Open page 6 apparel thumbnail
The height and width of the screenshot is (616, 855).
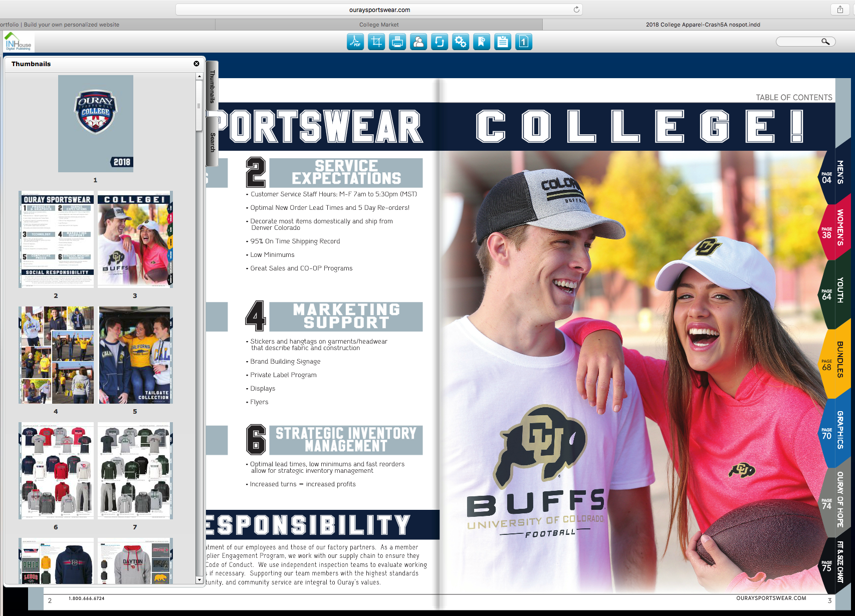click(56, 471)
